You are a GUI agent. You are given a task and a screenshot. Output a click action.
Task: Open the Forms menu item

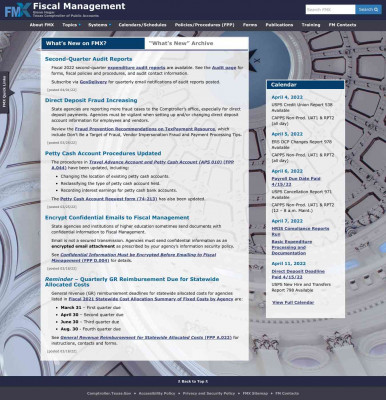tap(250, 25)
